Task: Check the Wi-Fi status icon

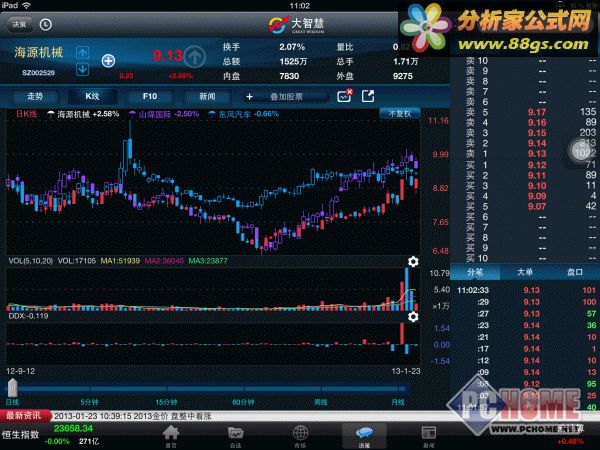Action: coord(26,5)
